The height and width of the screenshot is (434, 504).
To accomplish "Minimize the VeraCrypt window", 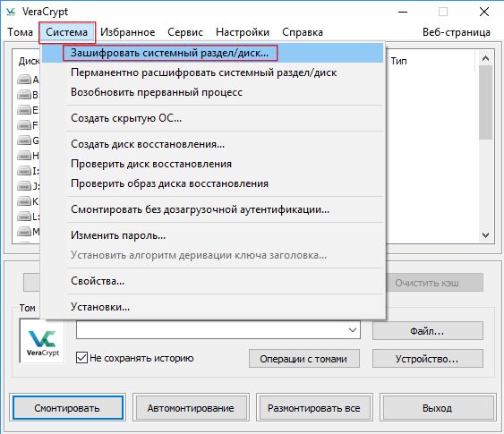I will click(x=403, y=12).
